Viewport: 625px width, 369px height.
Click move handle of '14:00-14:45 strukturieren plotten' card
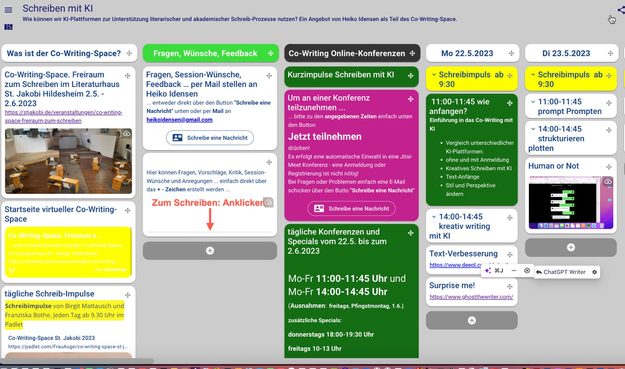pos(609,130)
